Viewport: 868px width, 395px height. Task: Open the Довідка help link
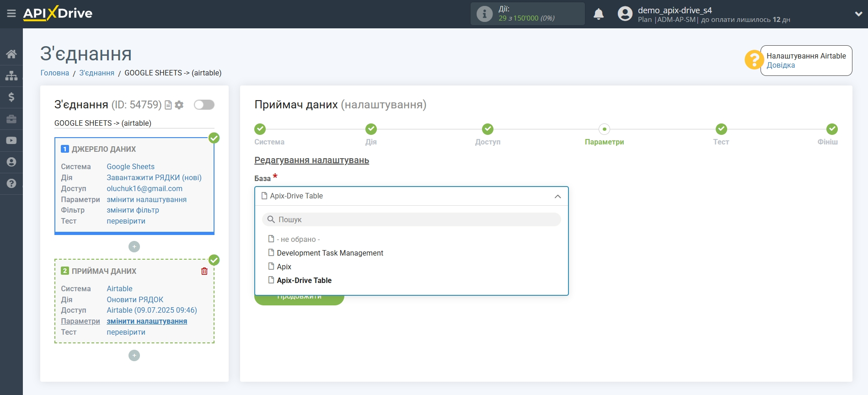pyautogui.click(x=781, y=65)
